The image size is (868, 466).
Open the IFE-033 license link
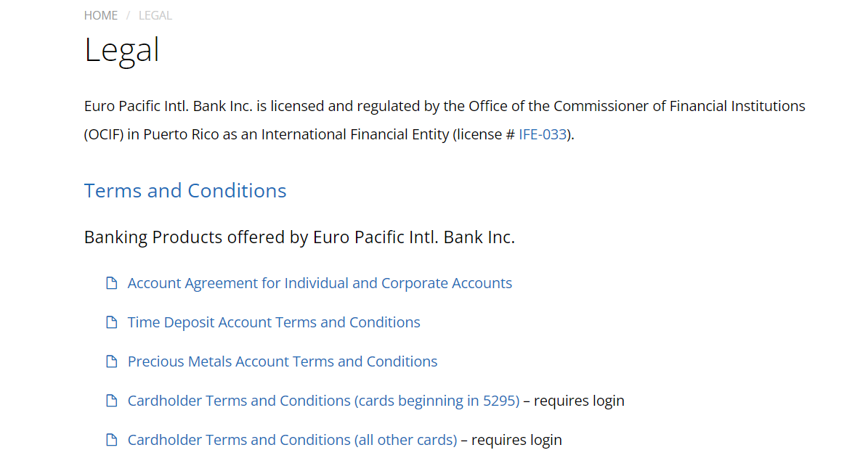point(543,134)
